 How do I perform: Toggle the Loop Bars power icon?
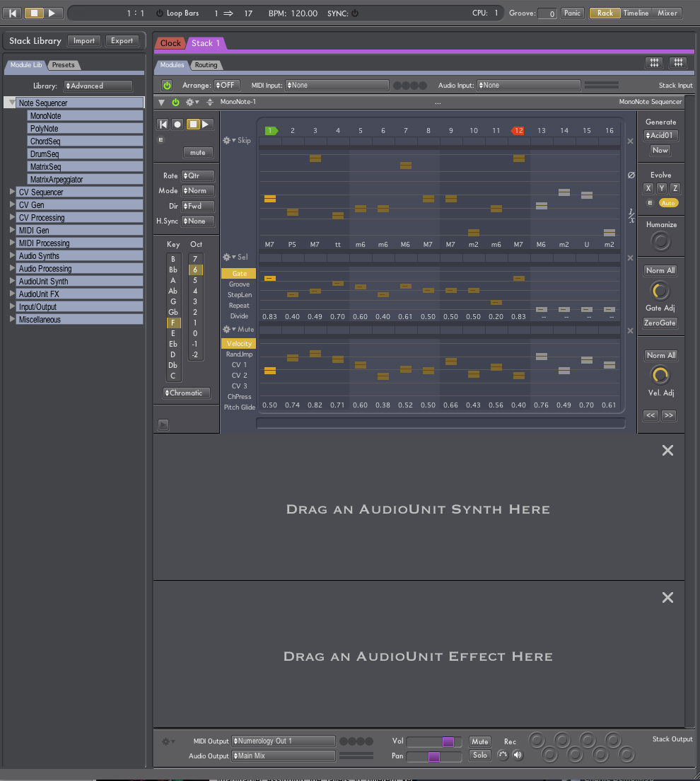[x=160, y=13]
